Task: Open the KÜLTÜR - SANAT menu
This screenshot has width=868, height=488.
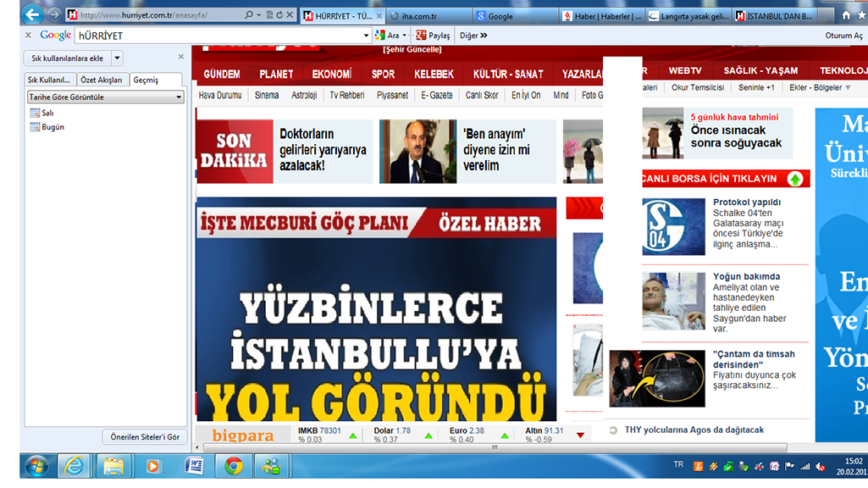Action: point(508,75)
